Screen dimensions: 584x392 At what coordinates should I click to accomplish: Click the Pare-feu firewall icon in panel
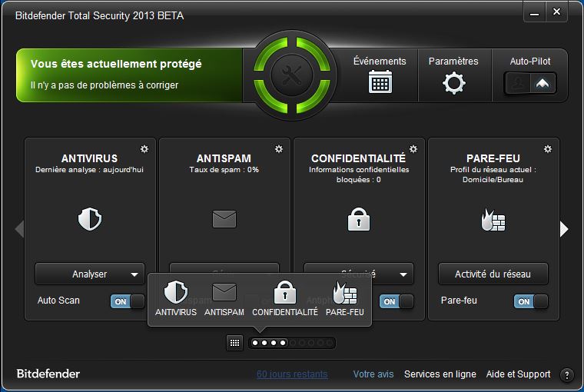click(493, 220)
